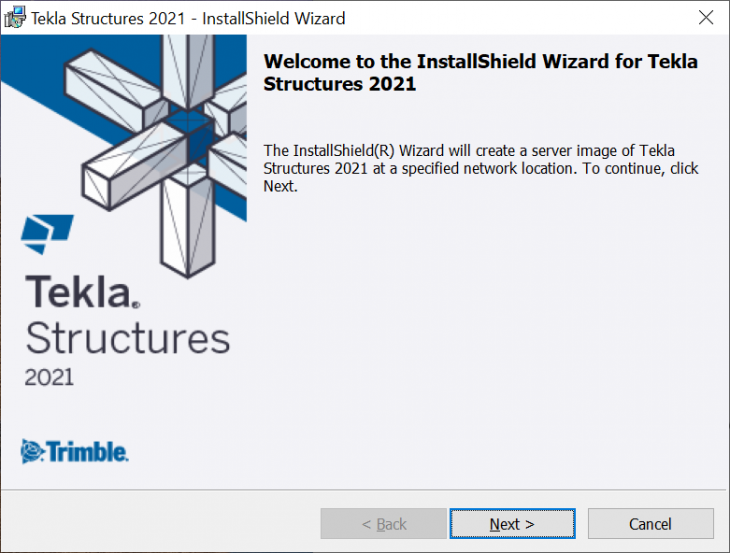Click the window title bar text
This screenshot has height=553, width=730.
click(x=188, y=18)
